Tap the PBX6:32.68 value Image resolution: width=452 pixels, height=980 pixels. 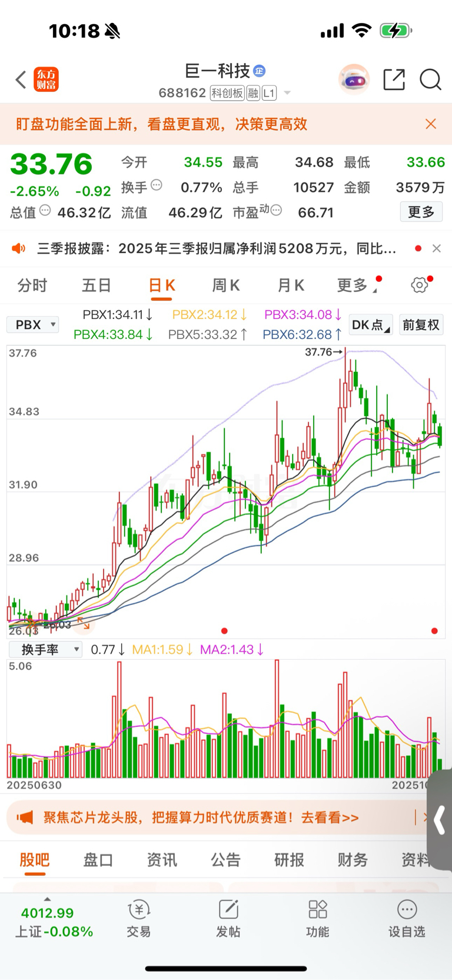pos(303,334)
